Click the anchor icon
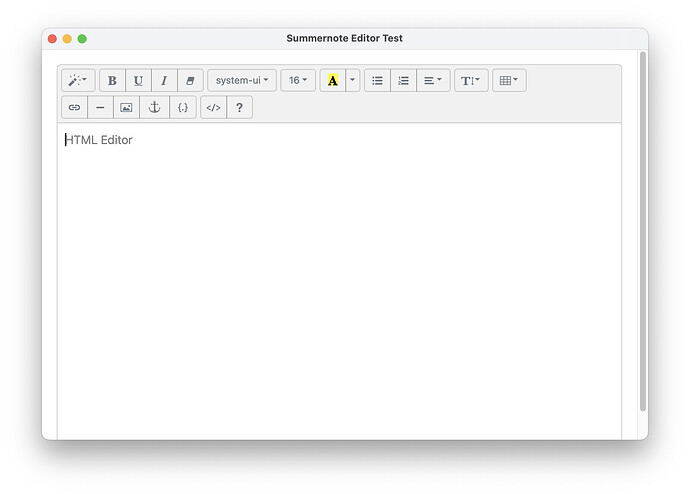This screenshot has width=690, height=494. (154, 107)
